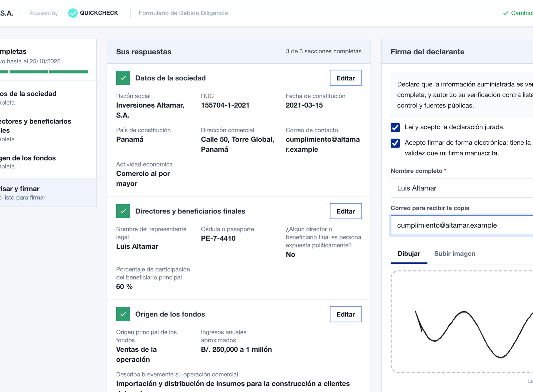Click the saved-changes checkmark icon in header

506,13
